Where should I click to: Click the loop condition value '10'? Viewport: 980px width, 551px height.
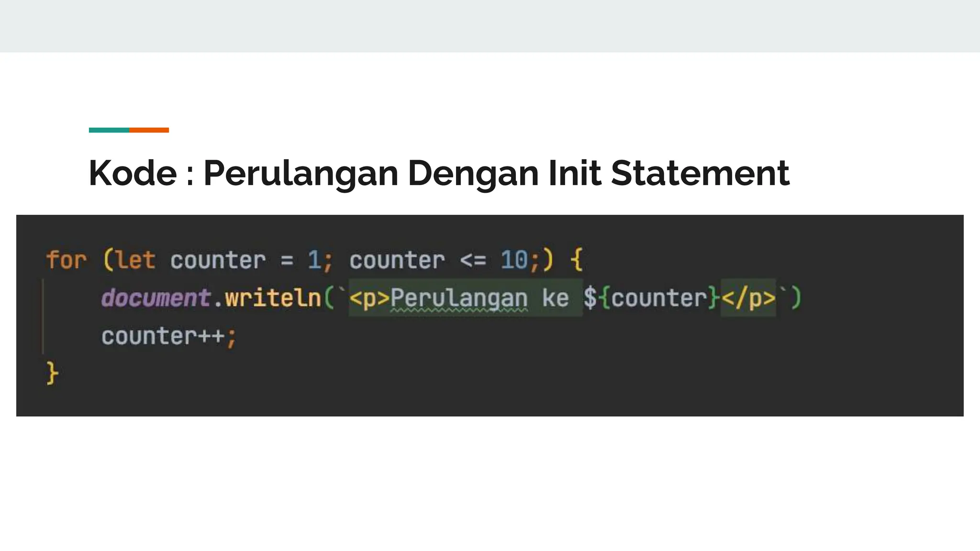514,261
